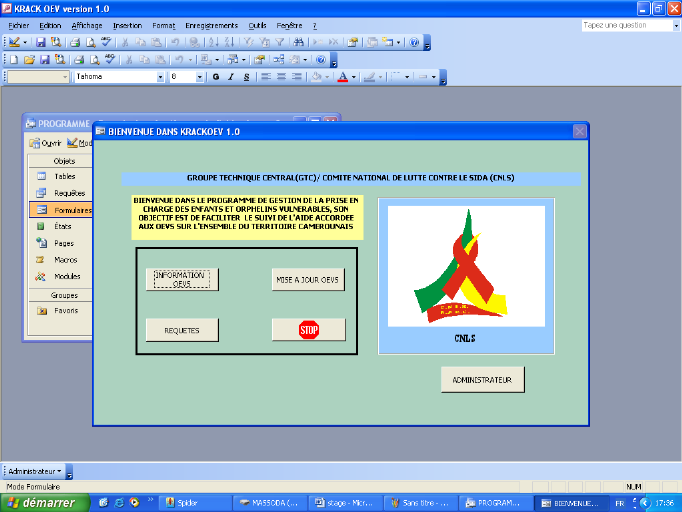Open Find with the binoculars icon
The image size is (682, 512).
click(298, 42)
